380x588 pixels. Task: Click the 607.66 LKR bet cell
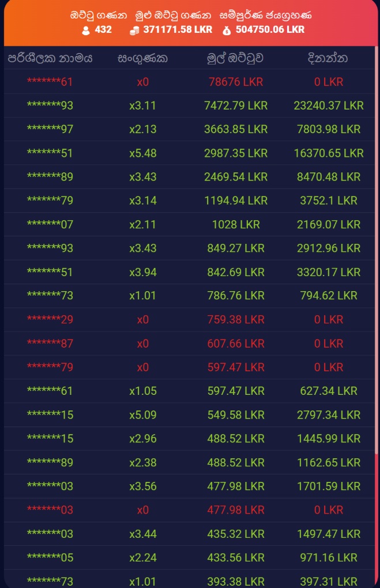[236, 344]
